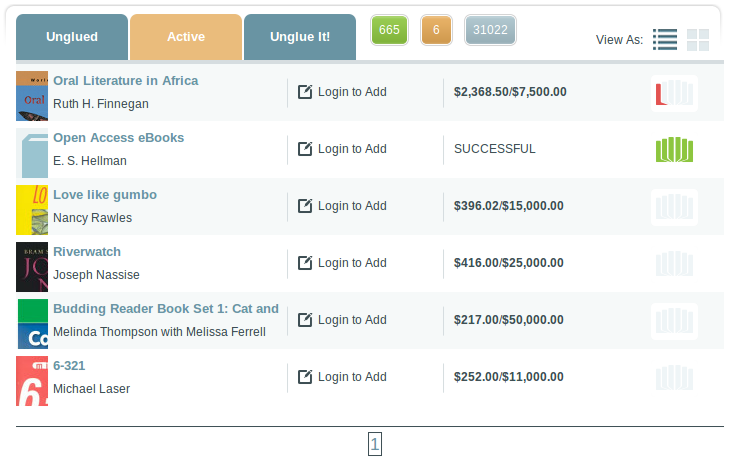The height and width of the screenshot is (468, 730).
Task: Open Love like gumbo book title link
Action: point(105,194)
